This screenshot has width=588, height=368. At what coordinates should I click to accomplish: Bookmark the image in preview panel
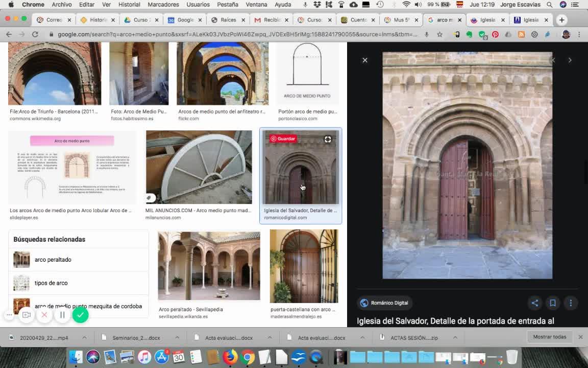point(552,303)
